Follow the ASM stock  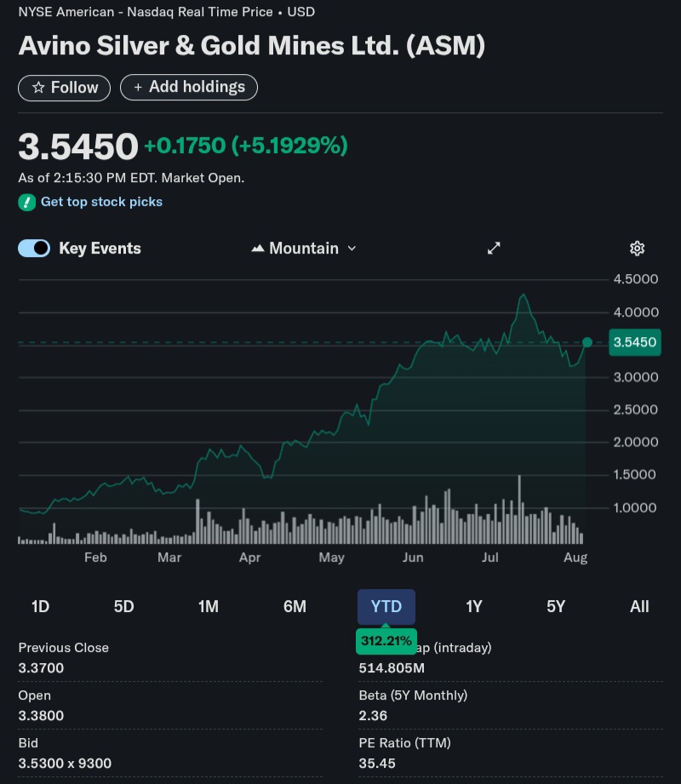[64, 88]
